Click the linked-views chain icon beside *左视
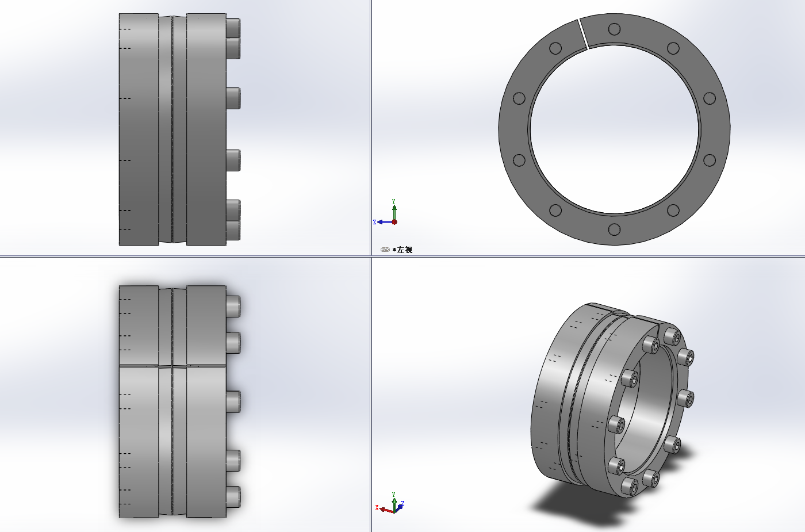The height and width of the screenshot is (532, 805). pos(385,250)
